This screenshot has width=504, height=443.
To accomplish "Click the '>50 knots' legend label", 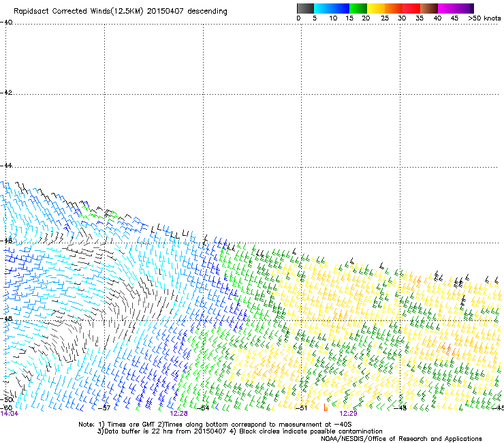I will click(x=484, y=18).
